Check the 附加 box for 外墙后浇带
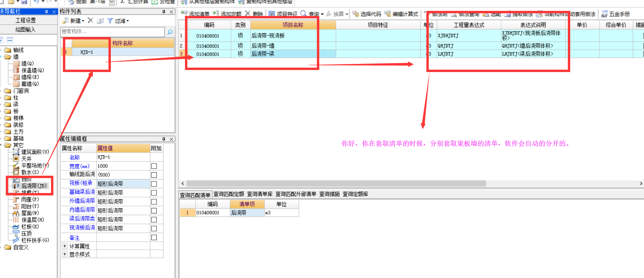644x278 pixels. click(154, 202)
